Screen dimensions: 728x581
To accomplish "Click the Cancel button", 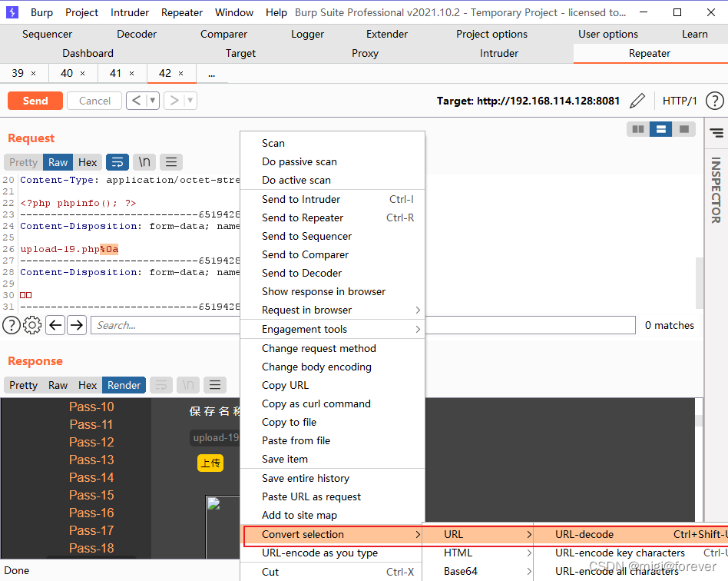I will click(x=94, y=101).
